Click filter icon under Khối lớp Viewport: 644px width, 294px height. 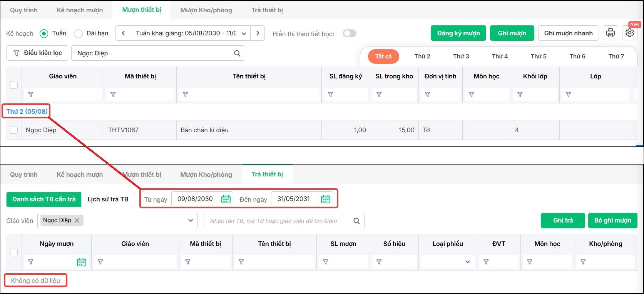(x=520, y=94)
